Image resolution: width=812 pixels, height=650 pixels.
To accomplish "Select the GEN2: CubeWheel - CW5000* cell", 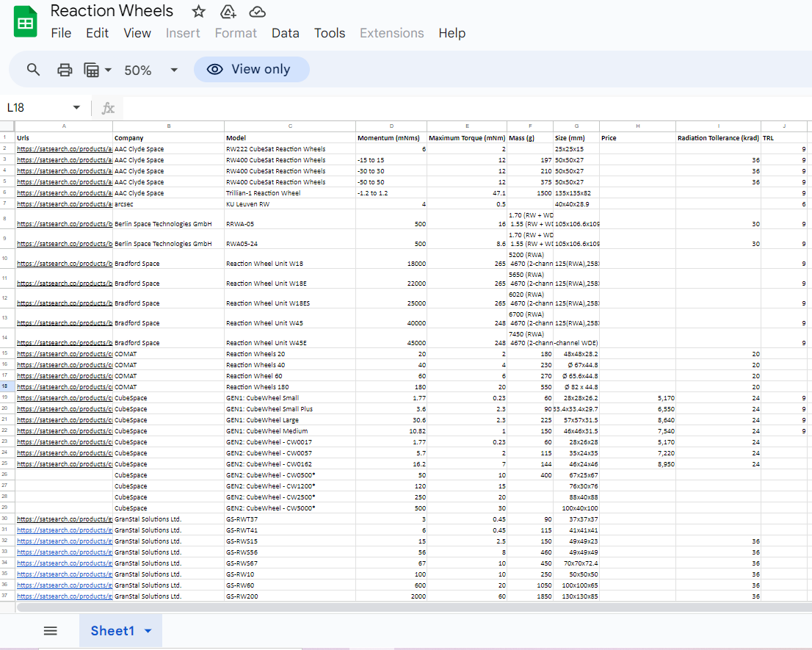I will tap(290, 508).
